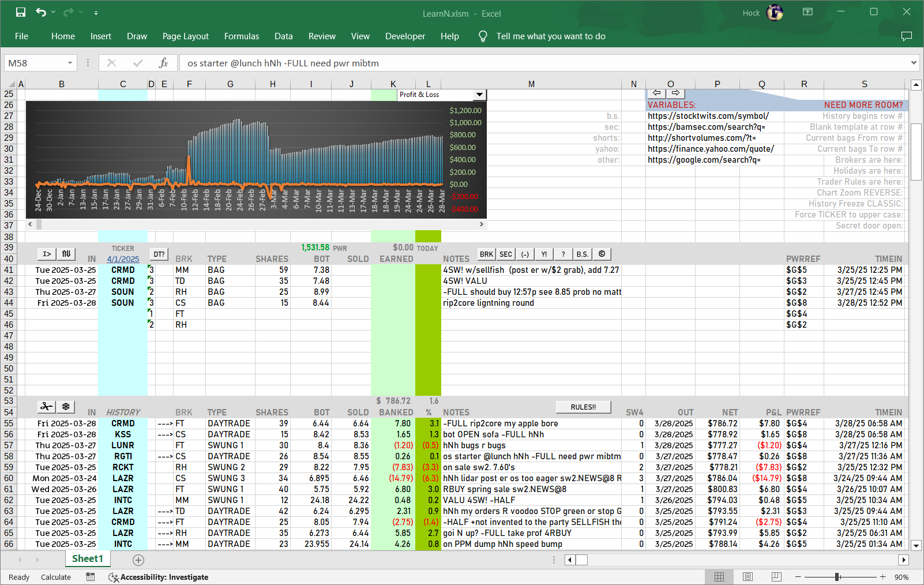The image size is (924, 585).
Task: Click the sort arrows button beside ticker header
Action: 66,254
